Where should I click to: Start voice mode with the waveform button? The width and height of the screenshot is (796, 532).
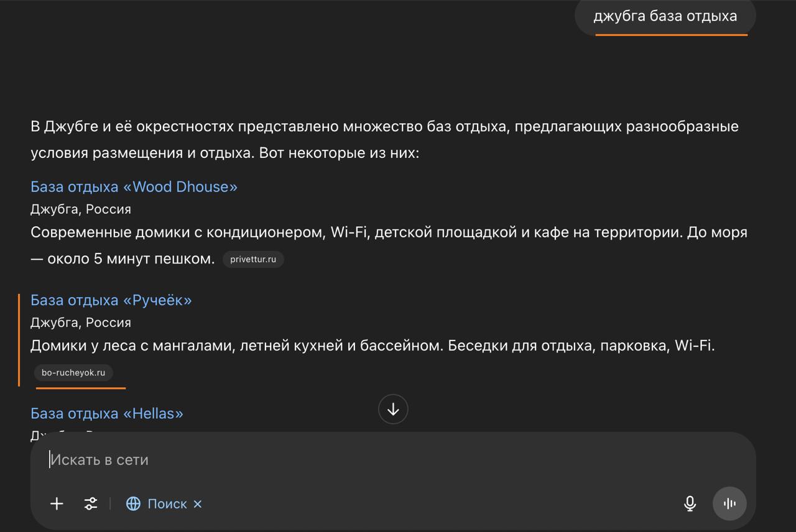(x=729, y=503)
